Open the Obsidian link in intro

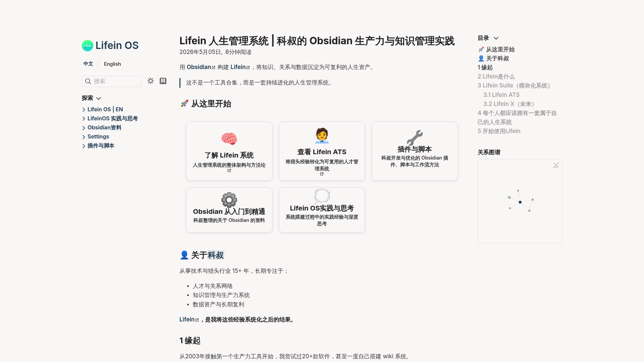click(x=201, y=67)
